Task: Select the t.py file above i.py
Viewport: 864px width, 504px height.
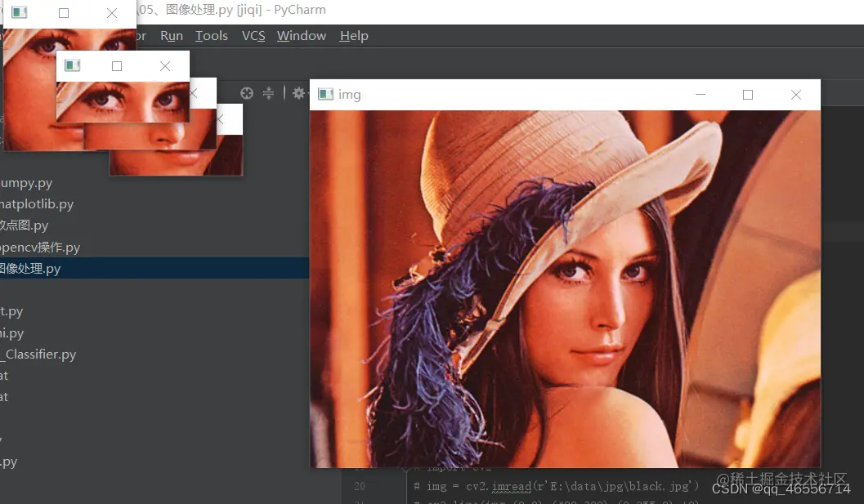Action: coord(11,311)
